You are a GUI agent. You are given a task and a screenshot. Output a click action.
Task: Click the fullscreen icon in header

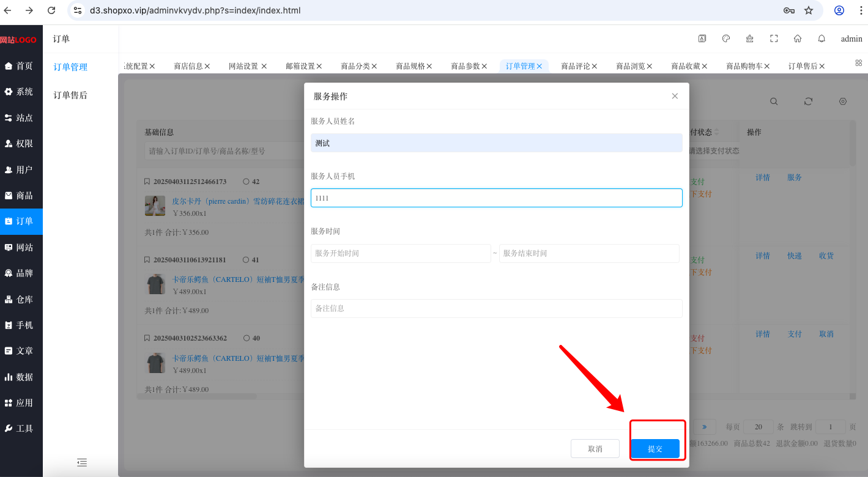pos(774,39)
